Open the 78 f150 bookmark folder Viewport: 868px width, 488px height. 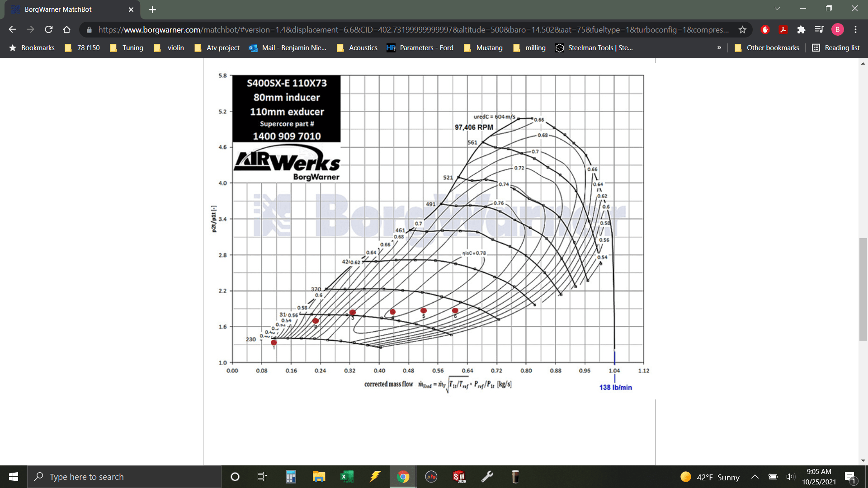click(82, 48)
